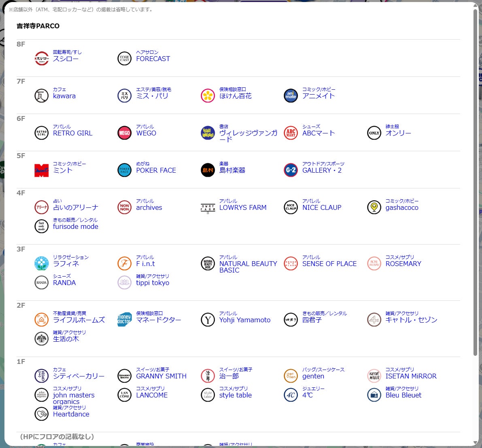
Task: Open the NATURAL BEAUTY BASIC store link
Action: coord(248,267)
